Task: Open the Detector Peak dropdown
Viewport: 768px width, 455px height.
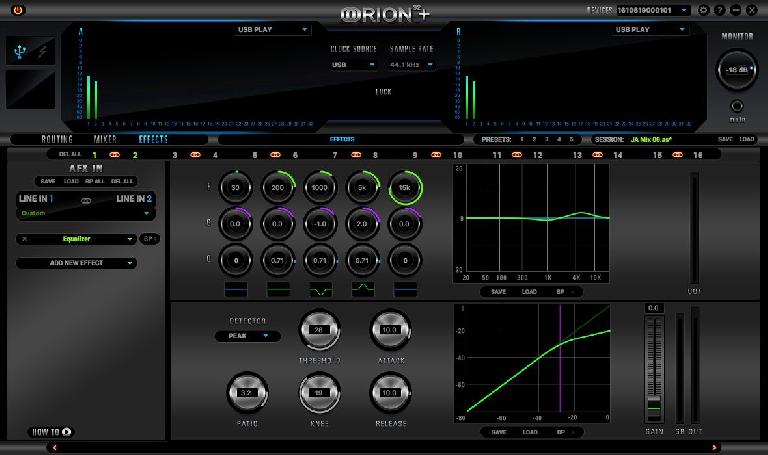Action: click(x=248, y=336)
